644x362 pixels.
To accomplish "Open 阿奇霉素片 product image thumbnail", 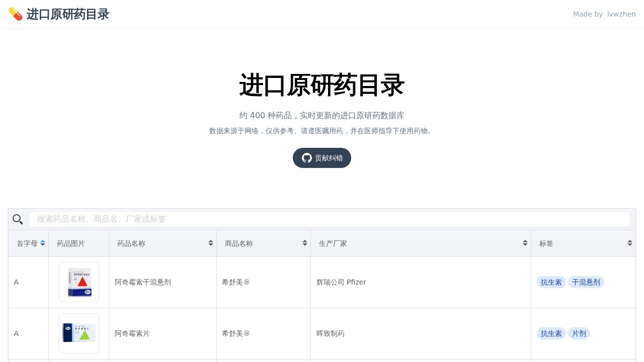I will click(x=79, y=333).
